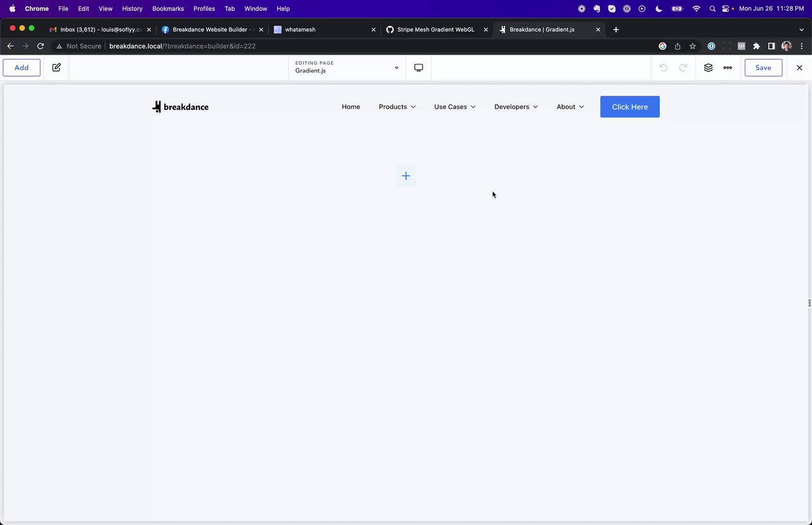812x525 pixels.
Task: Click the Breakdance logo in page header
Action: click(181, 107)
